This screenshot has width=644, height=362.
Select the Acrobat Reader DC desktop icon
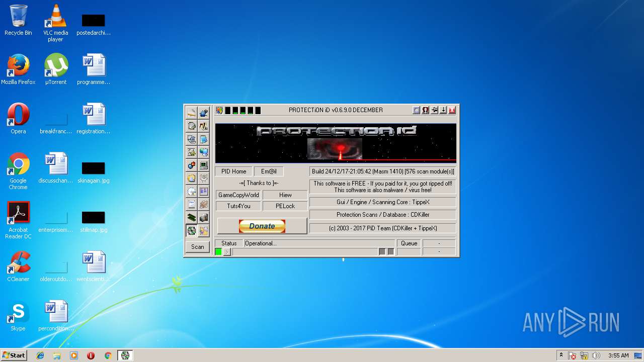(x=18, y=220)
